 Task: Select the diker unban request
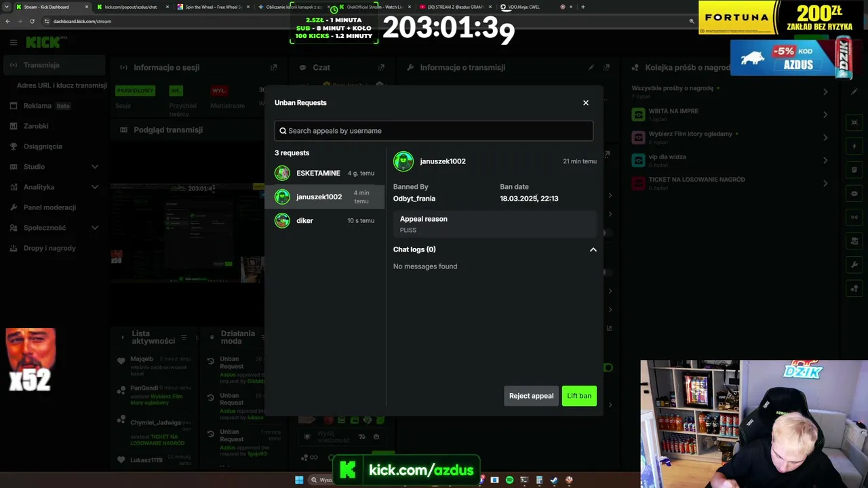[x=325, y=220]
